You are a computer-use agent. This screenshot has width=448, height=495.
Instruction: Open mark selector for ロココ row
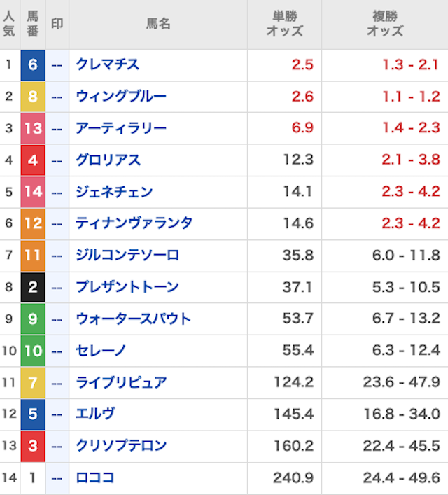57,478
